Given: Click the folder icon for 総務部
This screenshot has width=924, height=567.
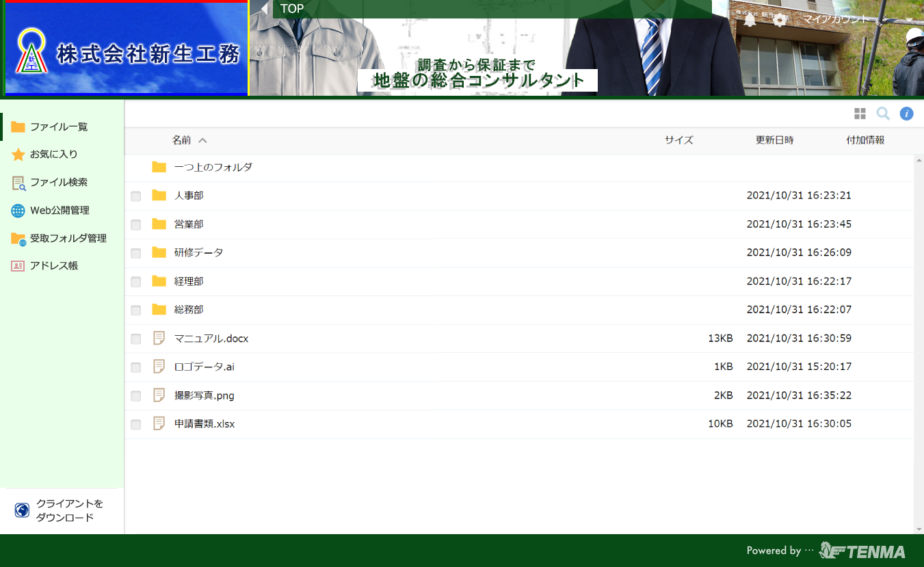Looking at the screenshot, I should [159, 310].
